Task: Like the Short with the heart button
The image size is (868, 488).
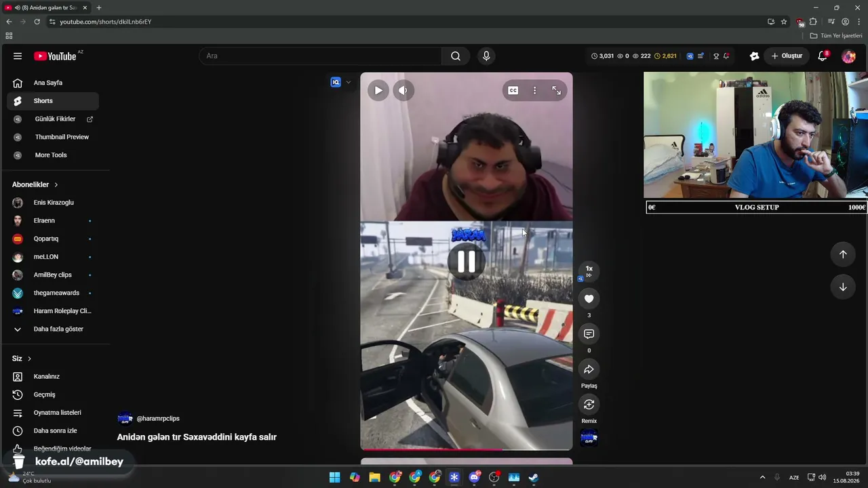Action: [589, 299]
